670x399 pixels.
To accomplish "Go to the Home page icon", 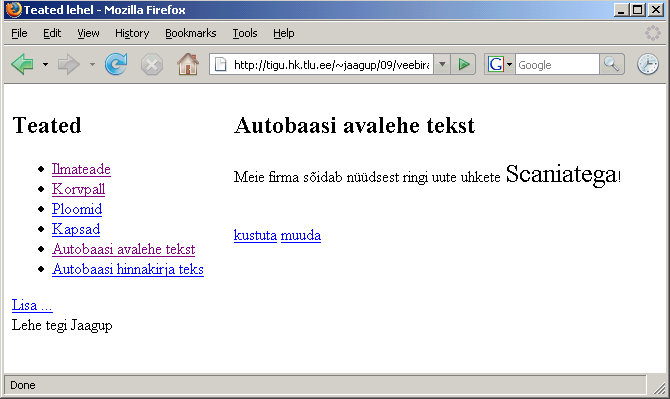I will coord(188,64).
